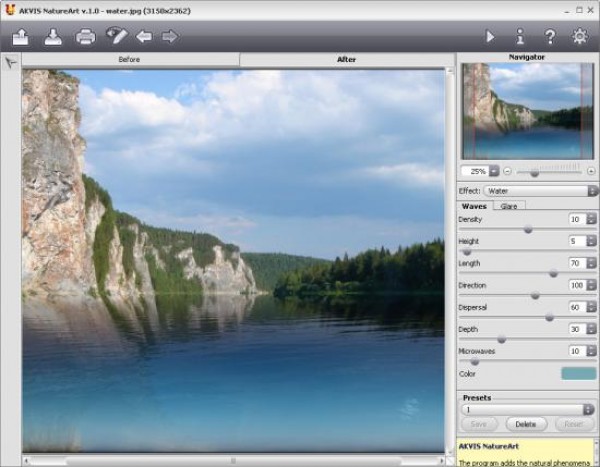Viewport: 600px width, 467px height.
Task: Click the Redo right arrow
Action: pyautogui.click(x=170, y=37)
